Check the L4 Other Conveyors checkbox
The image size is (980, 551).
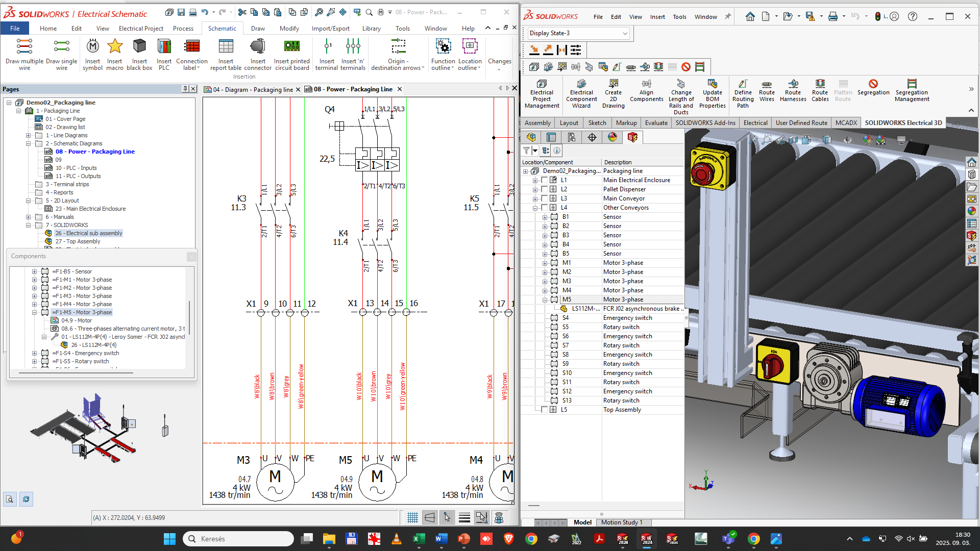coord(544,208)
